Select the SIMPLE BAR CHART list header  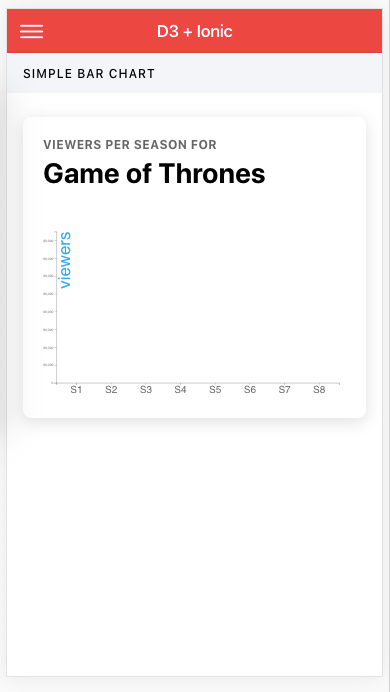pyautogui.click(x=89, y=74)
